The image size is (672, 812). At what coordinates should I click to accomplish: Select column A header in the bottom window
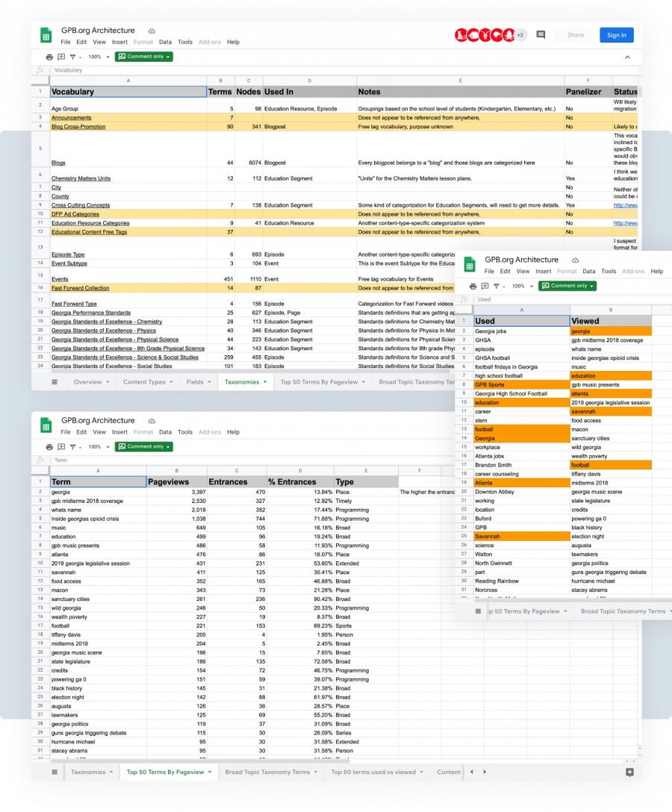[x=98, y=471]
